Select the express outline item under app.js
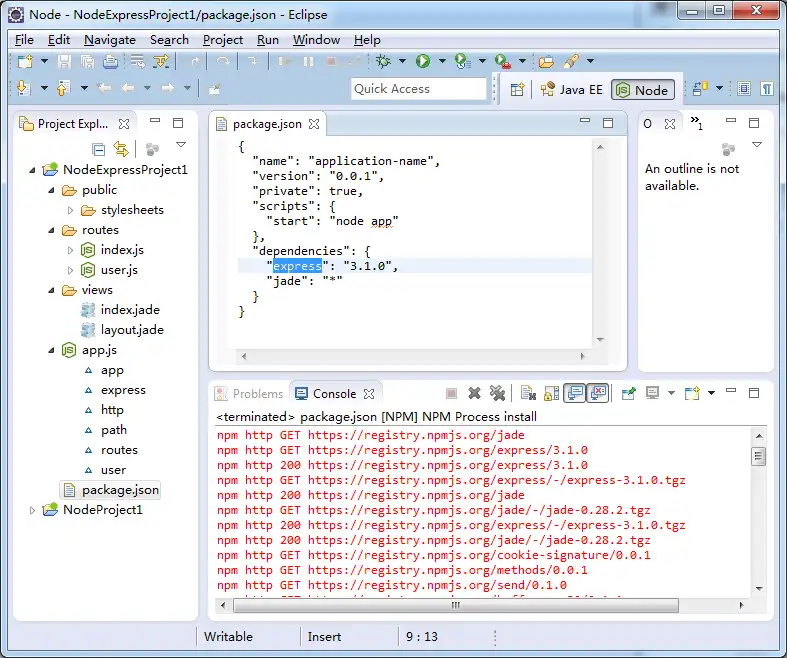This screenshot has width=787, height=658. point(115,390)
